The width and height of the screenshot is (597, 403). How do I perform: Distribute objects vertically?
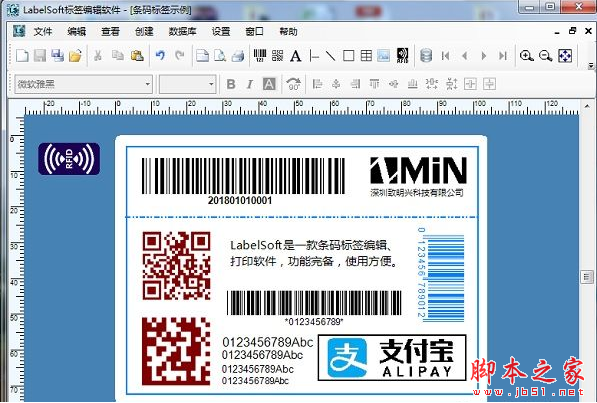pyautogui.click(x=452, y=84)
